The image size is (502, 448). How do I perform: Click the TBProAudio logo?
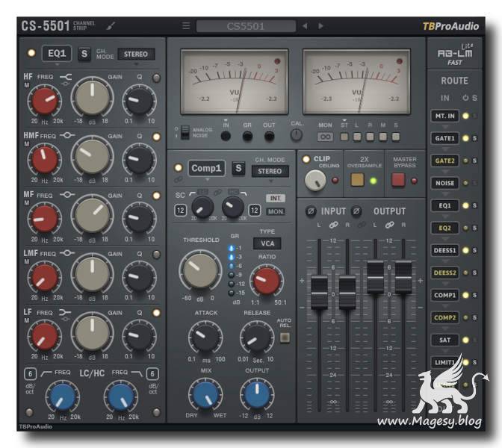[450, 26]
